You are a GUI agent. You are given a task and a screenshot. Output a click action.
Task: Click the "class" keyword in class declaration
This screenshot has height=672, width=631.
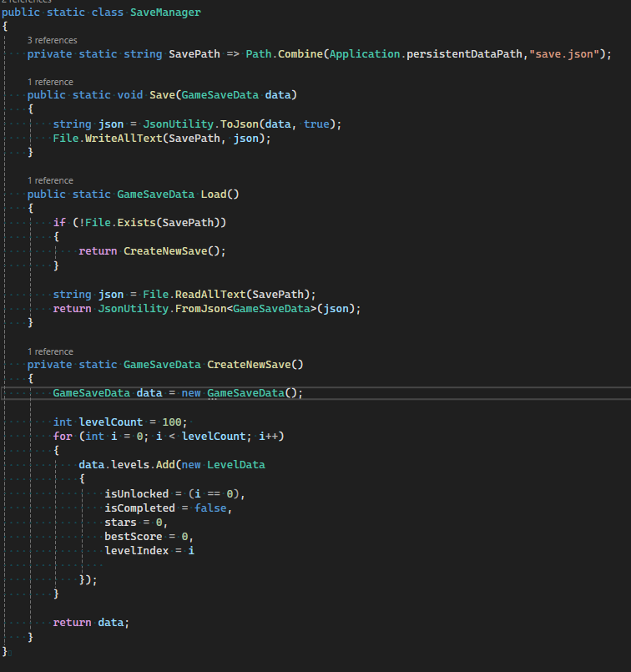click(108, 13)
